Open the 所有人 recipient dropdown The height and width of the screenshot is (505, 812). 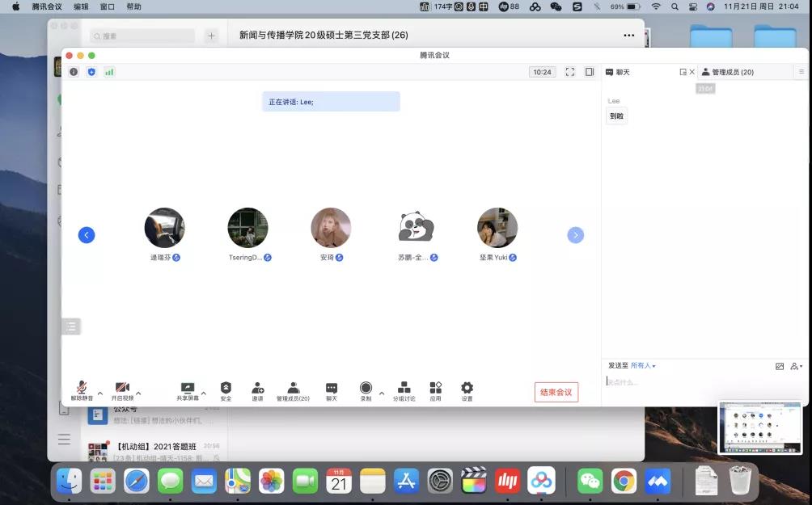point(643,366)
